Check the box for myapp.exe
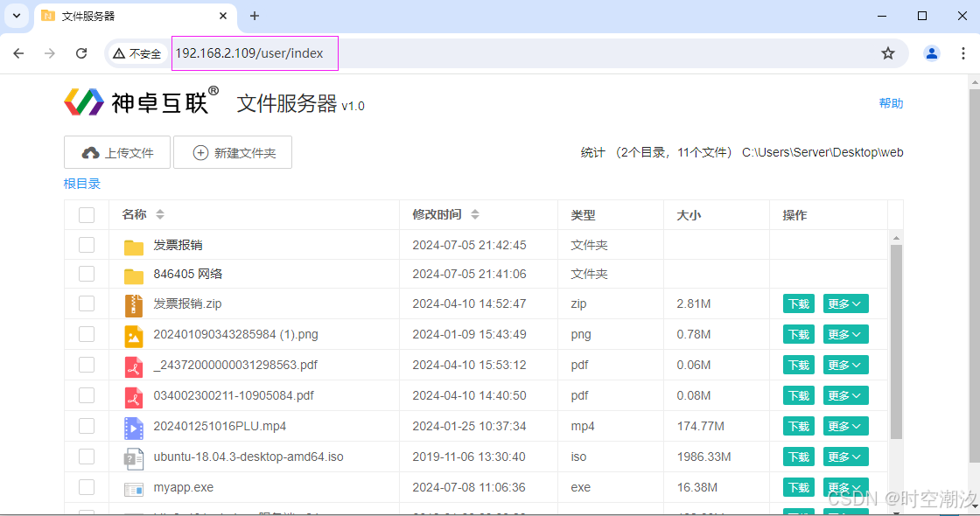 87,487
